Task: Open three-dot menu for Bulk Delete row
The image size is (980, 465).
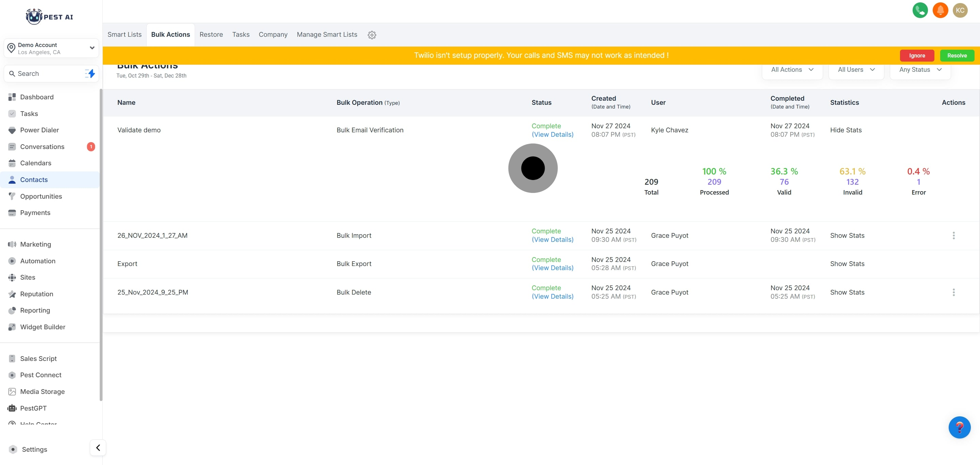Action: click(x=953, y=292)
